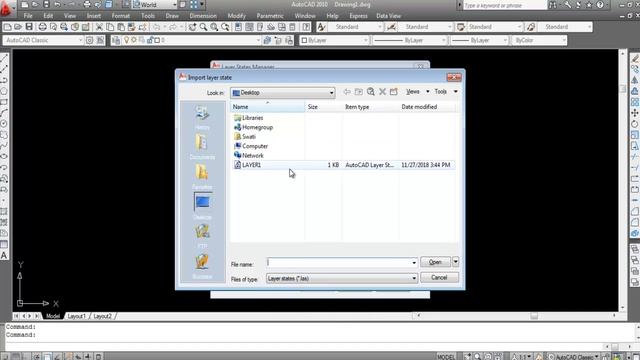
Task: Sort files by Date modified column
Action: click(x=427, y=107)
